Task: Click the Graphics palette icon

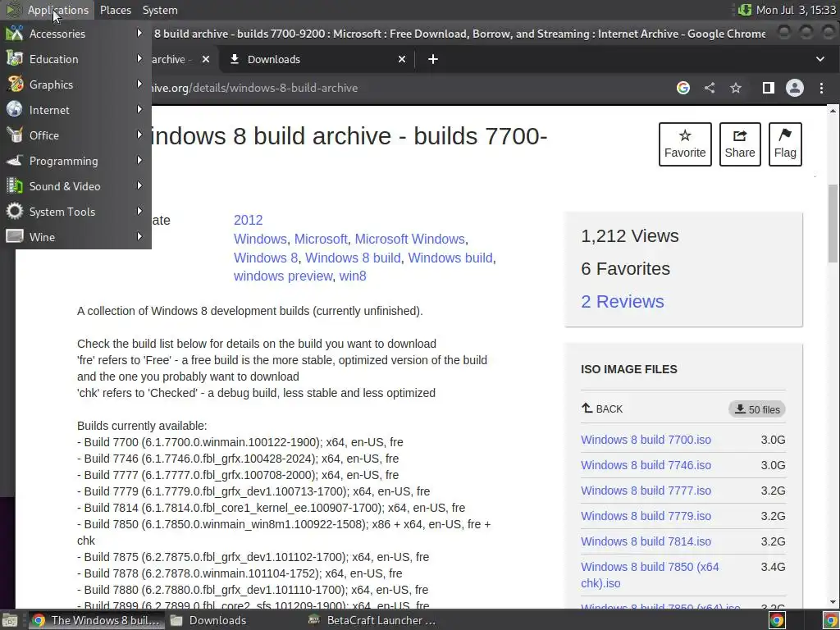Action: pyautogui.click(x=15, y=84)
